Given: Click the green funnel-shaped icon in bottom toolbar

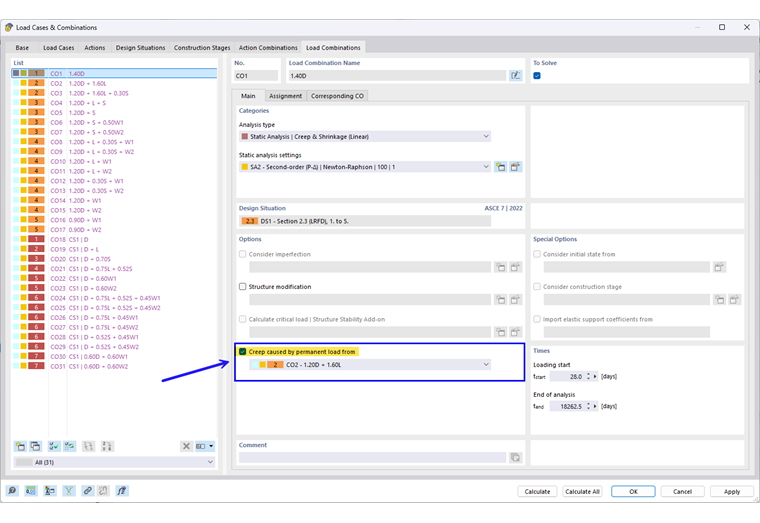Looking at the screenshot, I should point(69,491).
